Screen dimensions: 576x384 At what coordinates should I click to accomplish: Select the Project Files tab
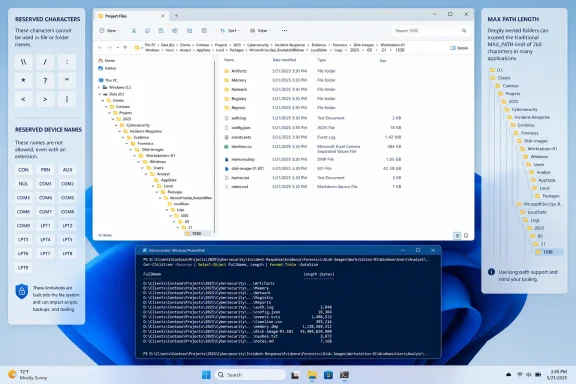pyautogui.click(x=131, y=16)
